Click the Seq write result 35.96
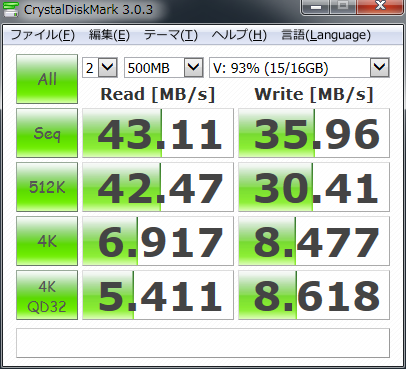The height and width of the screenshot is (369, 406). tap(314, 133)
